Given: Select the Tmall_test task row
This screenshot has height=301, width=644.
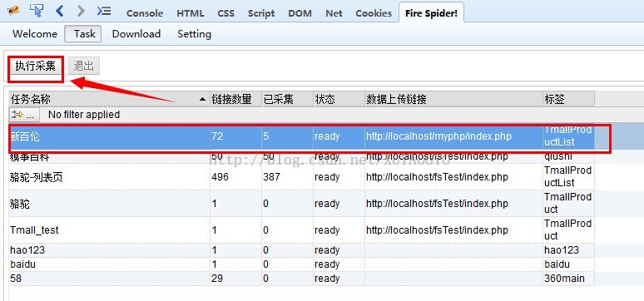Looking at the screenshot, I should pos(302,230).
